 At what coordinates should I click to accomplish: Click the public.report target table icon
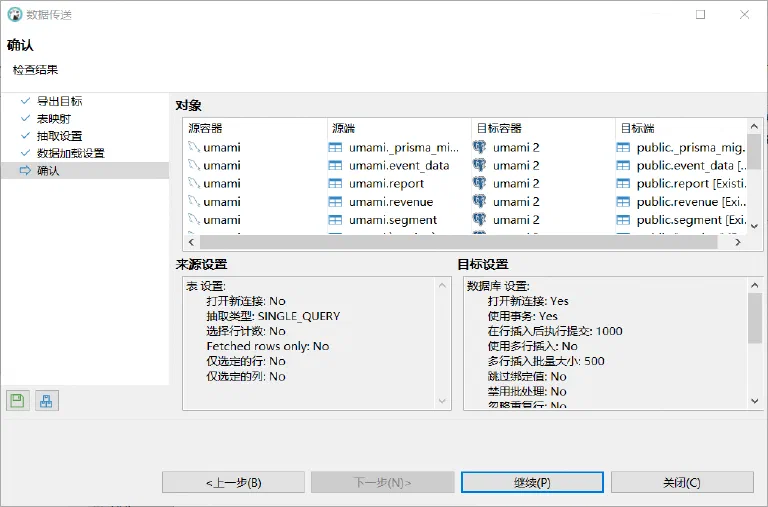623,184
